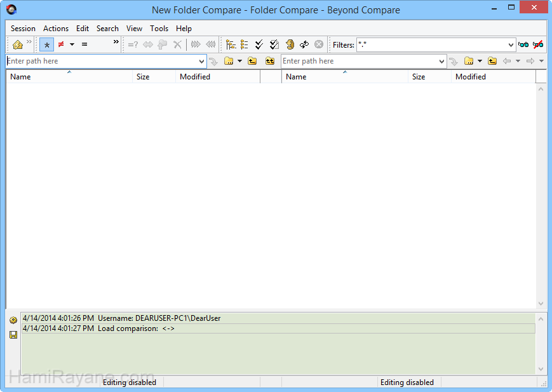
Task: Select the Load comparison log entry
Action: coord(278,328)
